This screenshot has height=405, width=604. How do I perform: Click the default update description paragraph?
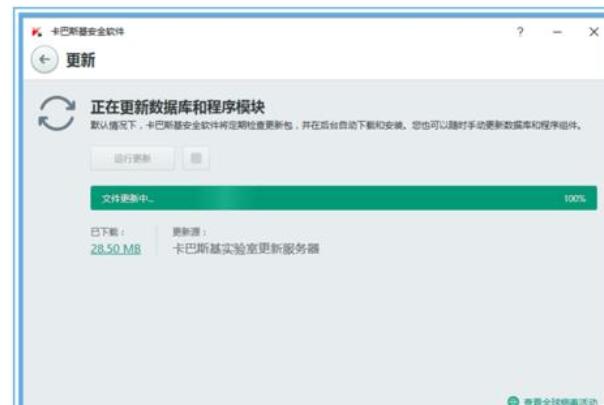tap(337, 125)
